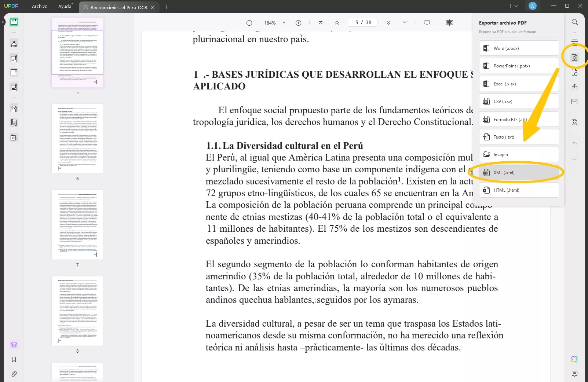Click the Export PDF icon on right sidebar
This screenshot has width=588, height=382.
click(575, 58)
